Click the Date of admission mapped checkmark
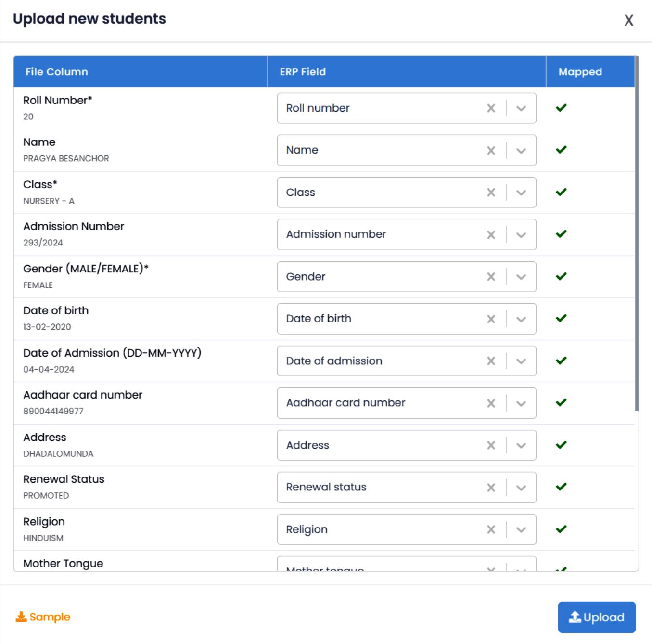The image size is (652, 644). (x=561, y=361)
